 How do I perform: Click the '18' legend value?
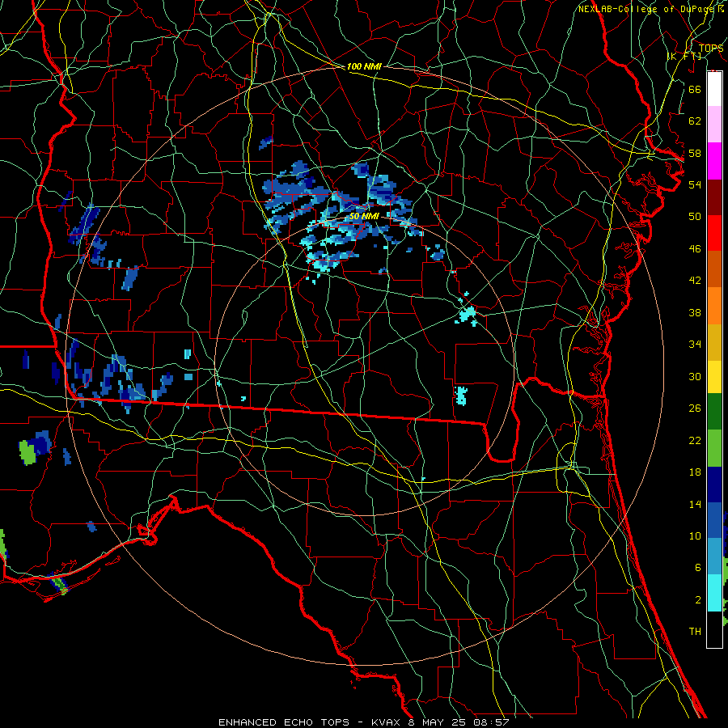pos(695,472)
